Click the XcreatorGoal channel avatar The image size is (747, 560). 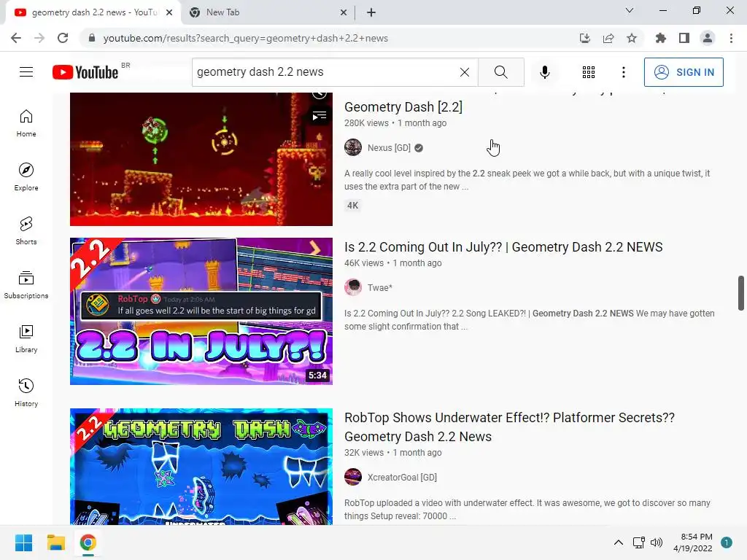click(353, 477)
